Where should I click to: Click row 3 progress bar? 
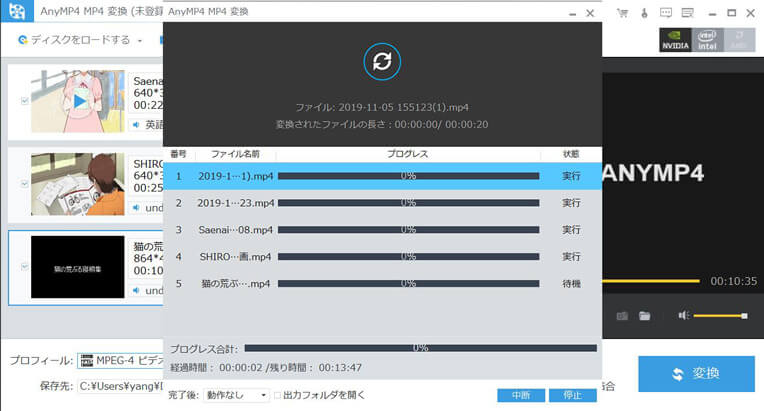pyautogui.click(x=408, y=229)
